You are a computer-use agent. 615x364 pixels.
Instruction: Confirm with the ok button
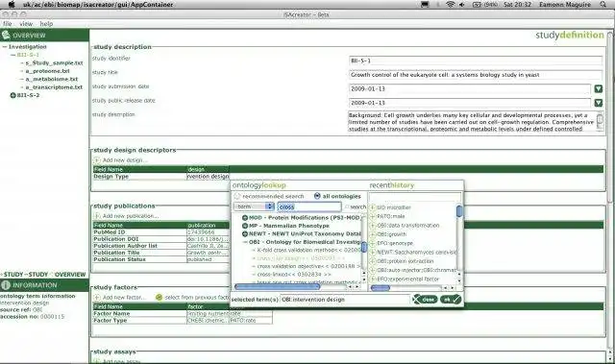(x=451, y=300)
